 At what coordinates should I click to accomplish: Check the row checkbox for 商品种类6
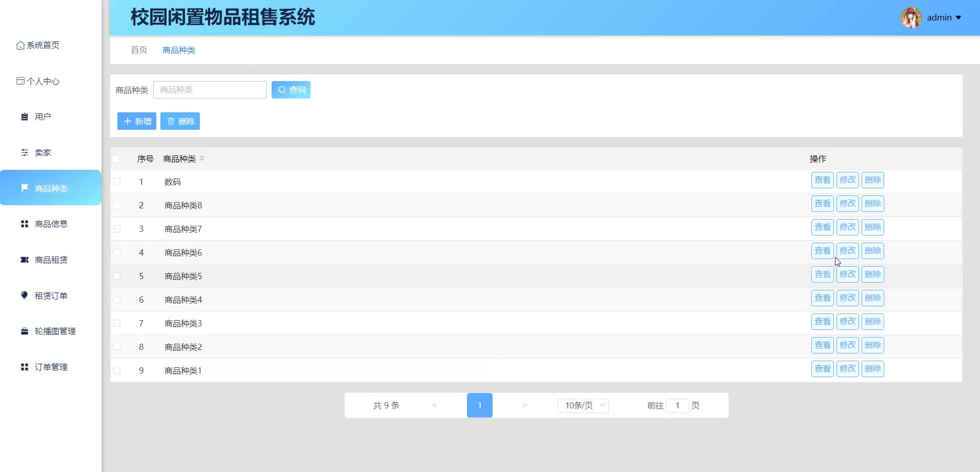(117, 252)
